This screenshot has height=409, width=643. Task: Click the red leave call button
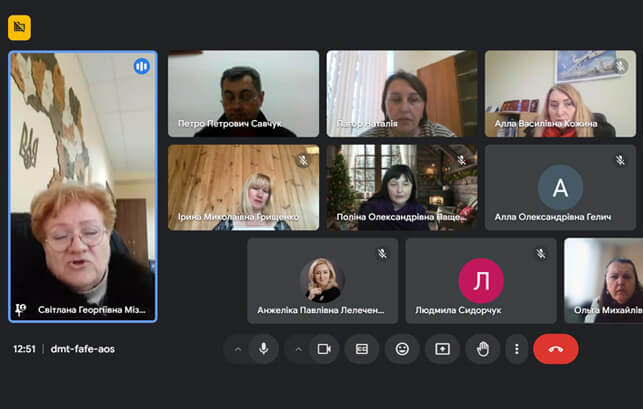point(556,349)
